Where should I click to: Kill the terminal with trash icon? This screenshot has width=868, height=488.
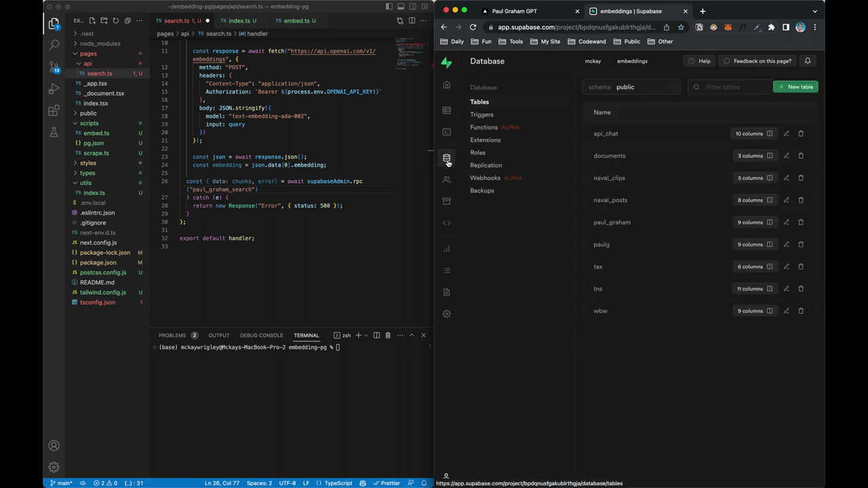click(x=388, y=335)
